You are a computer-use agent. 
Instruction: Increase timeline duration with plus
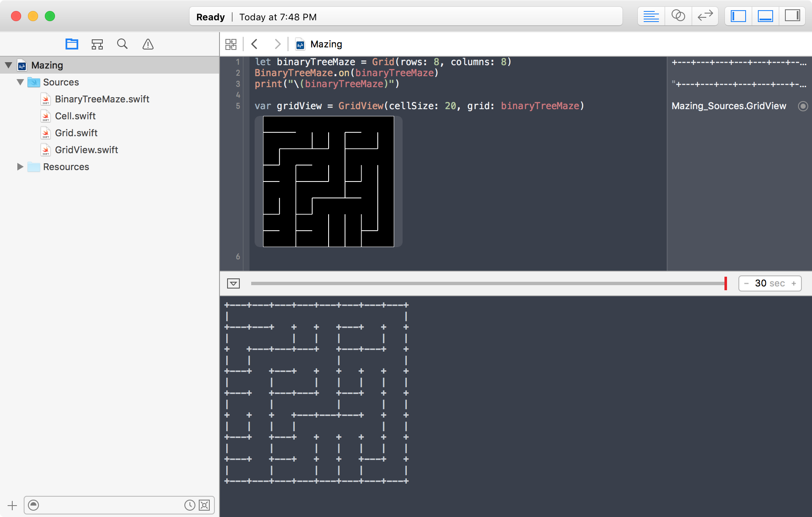tap(794, 283)
